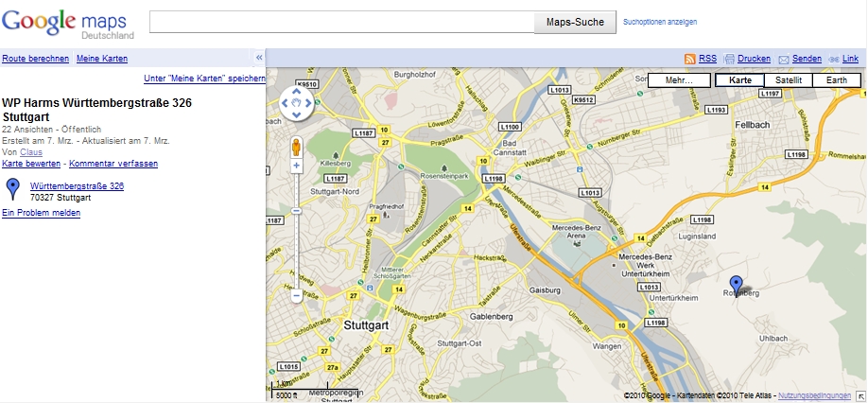Viewport: 868px width, 403px height.
Task: Switch to Earth map view
Action: (x=836, y=80)
